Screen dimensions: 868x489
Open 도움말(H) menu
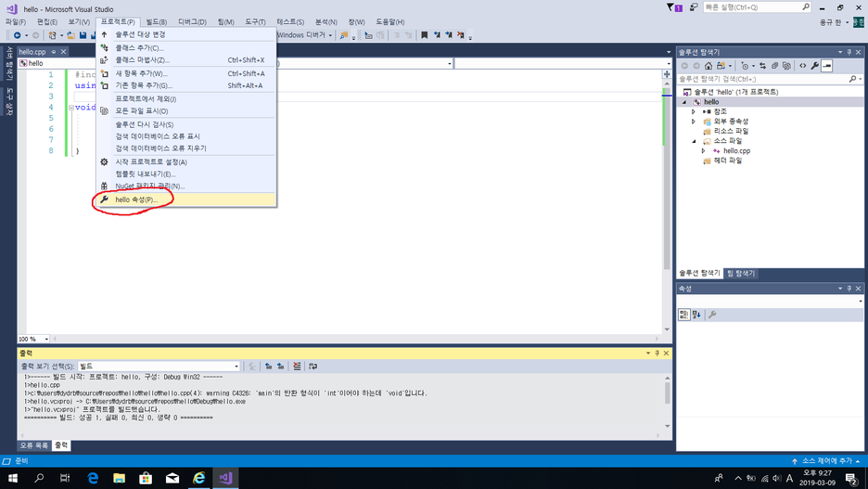390,21
